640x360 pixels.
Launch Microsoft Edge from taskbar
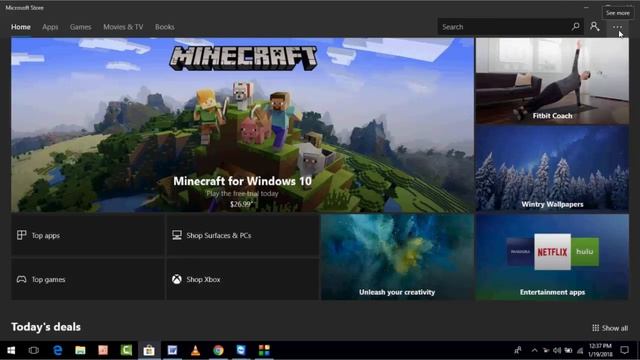(x=58, y=350)
